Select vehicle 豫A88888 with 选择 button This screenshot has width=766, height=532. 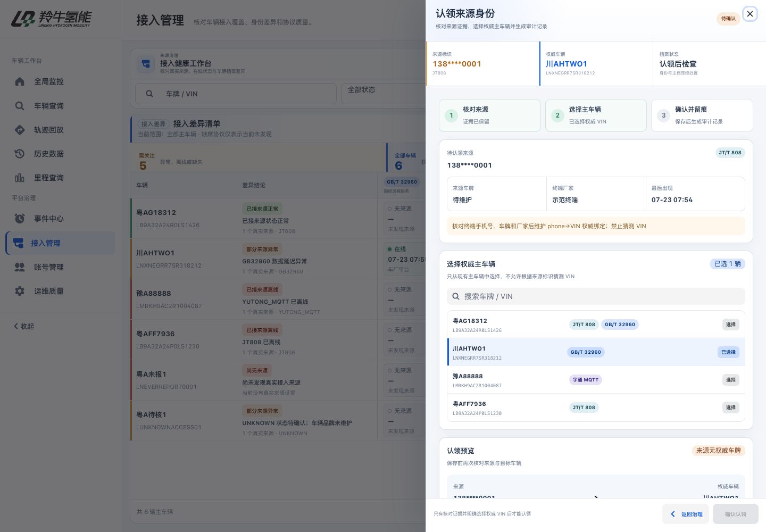coord(731,380)
